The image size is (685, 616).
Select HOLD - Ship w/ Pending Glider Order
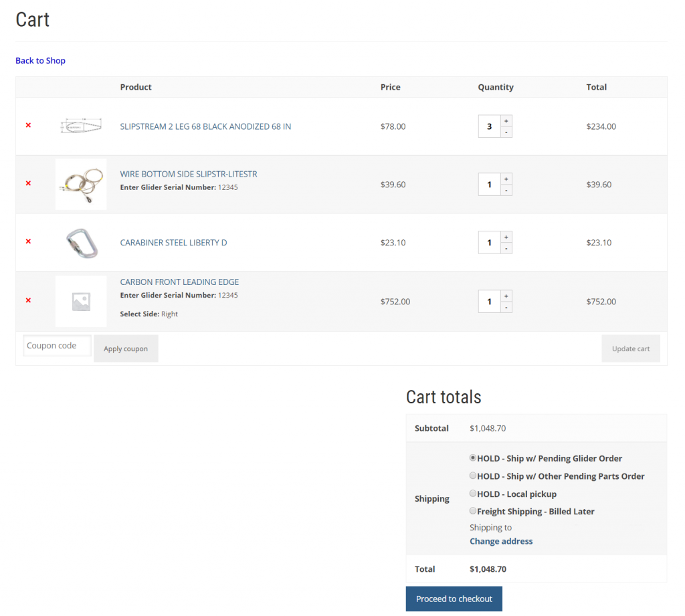click(473, 458)
